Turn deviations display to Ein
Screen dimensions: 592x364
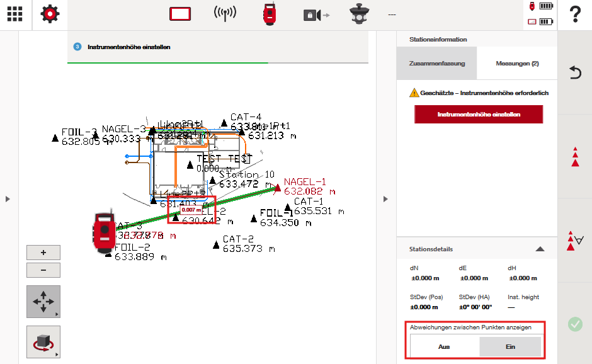(510, 347)
